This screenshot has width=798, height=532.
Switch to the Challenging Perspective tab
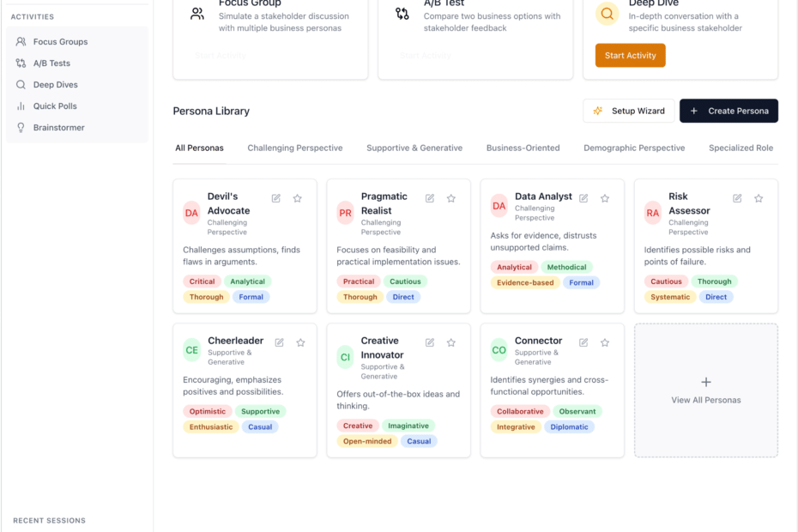[x=295, y=148]
